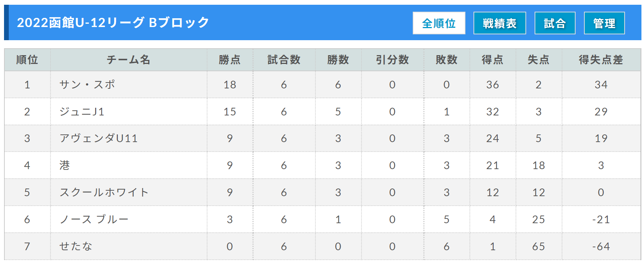Viewport: 644px width, 263px height.
Task: Click the 得点 column header
Action: [493, 60]
